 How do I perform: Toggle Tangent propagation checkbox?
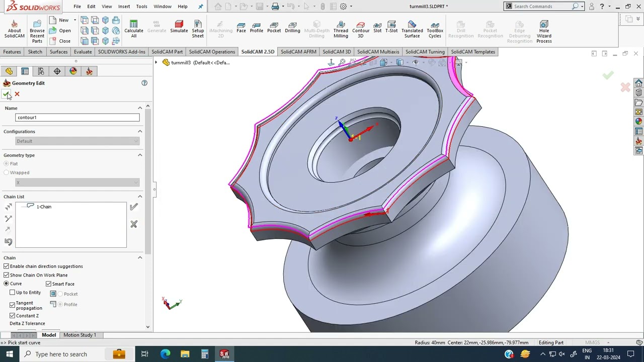(12, 305)
